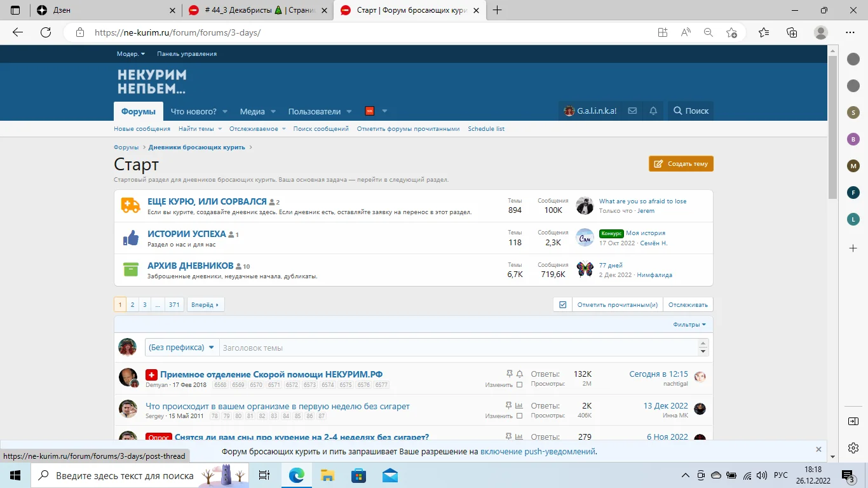868x488 pixels.
Task: Open a new browser tab with plus button
Action: tap(497, 10)
